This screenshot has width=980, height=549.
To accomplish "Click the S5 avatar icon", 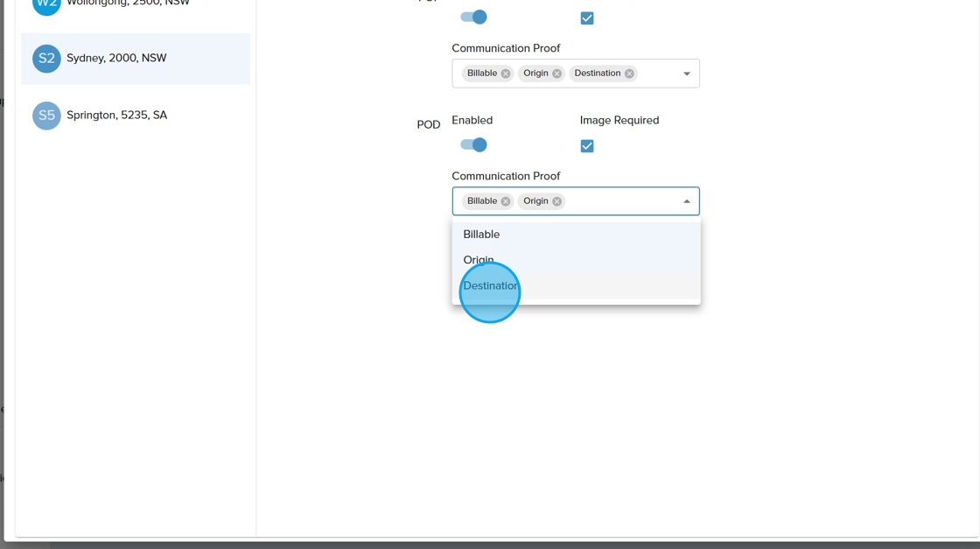I will tap(46, 116).
